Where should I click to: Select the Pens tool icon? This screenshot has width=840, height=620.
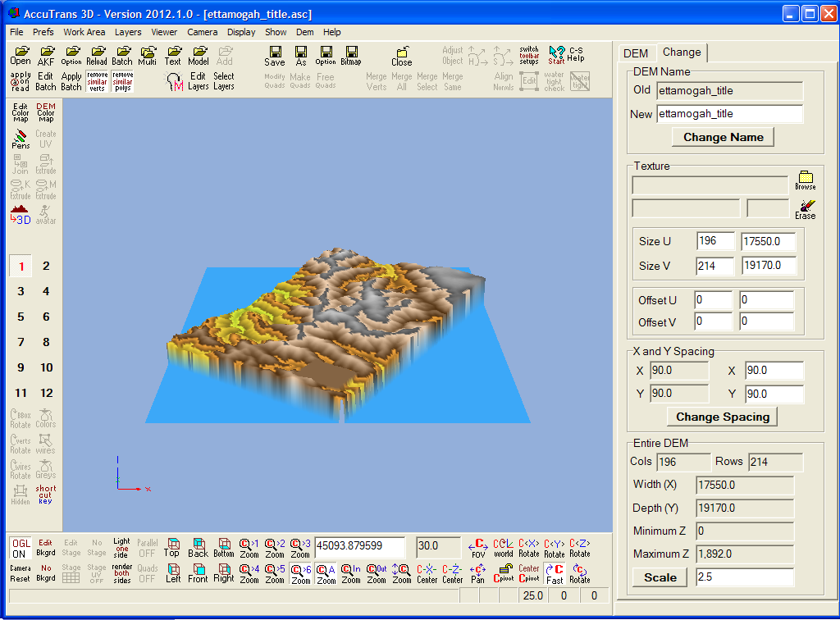(21, 138)
